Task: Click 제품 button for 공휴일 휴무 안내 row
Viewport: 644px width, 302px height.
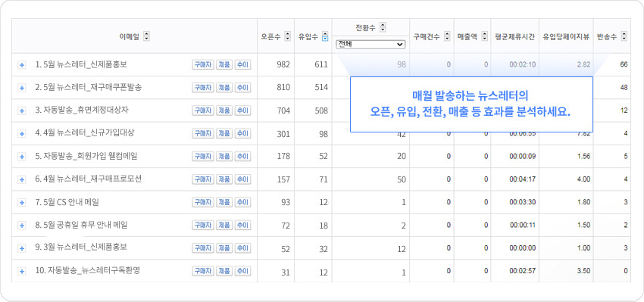Action: pos(224,226)
